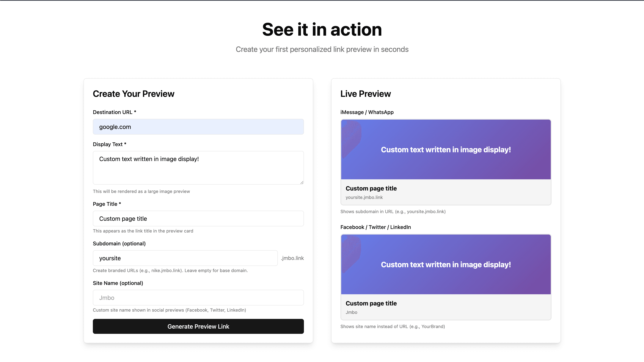Select the Destination URL field containing google.com
Screen dimensions: 644x362
(x=198, y=127)
